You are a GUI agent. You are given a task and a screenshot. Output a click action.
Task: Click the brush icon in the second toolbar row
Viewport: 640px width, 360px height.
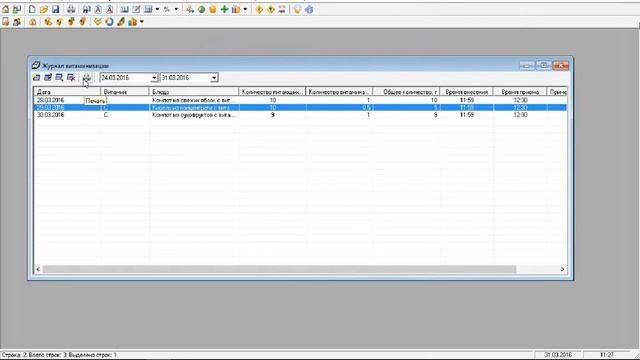coord(121,22)
